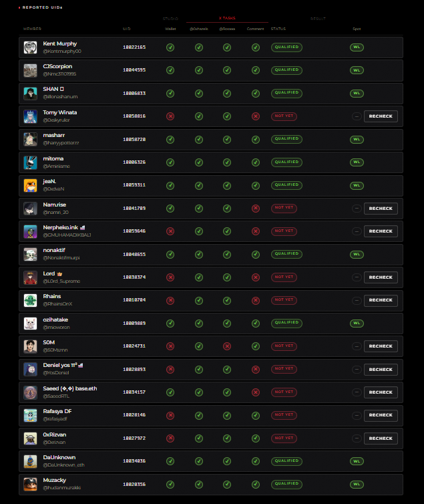Click Muzacky's green Comment check icon
Image resolution: width=424 pixels, height=504 pixels.
click(256, 484)
